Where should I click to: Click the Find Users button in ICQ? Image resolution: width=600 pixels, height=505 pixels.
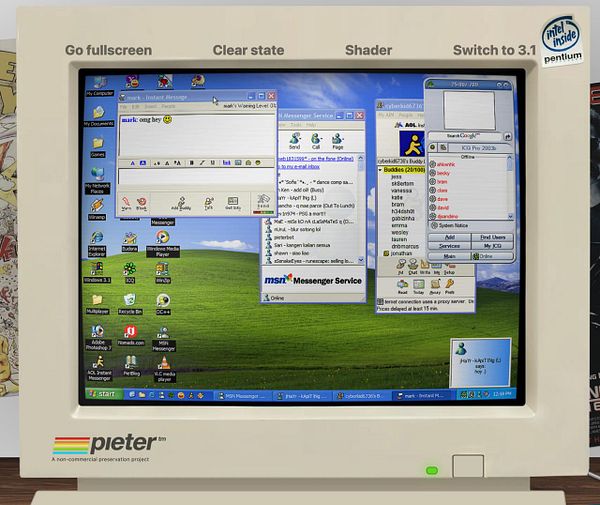pyautogui.click(x=492, y=237)
